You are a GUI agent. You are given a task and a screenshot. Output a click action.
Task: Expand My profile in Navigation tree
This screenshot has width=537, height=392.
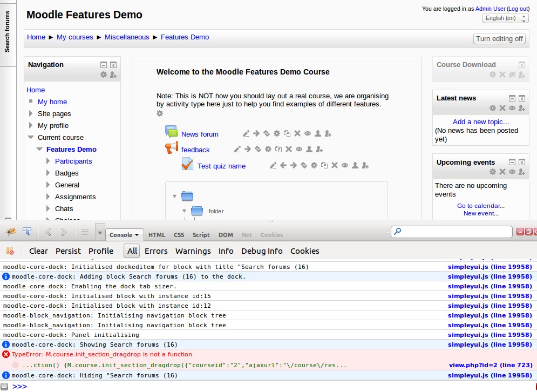31,125
